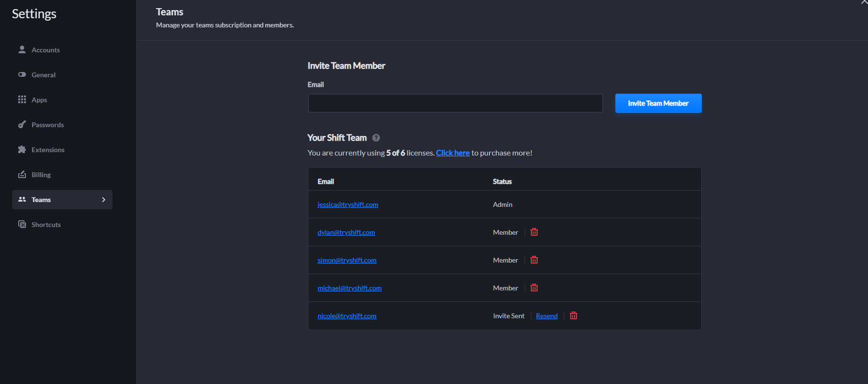Screen dimensions: 868x384
Task: Click the michael@tryshift.com email link
Action: point(349,288)
